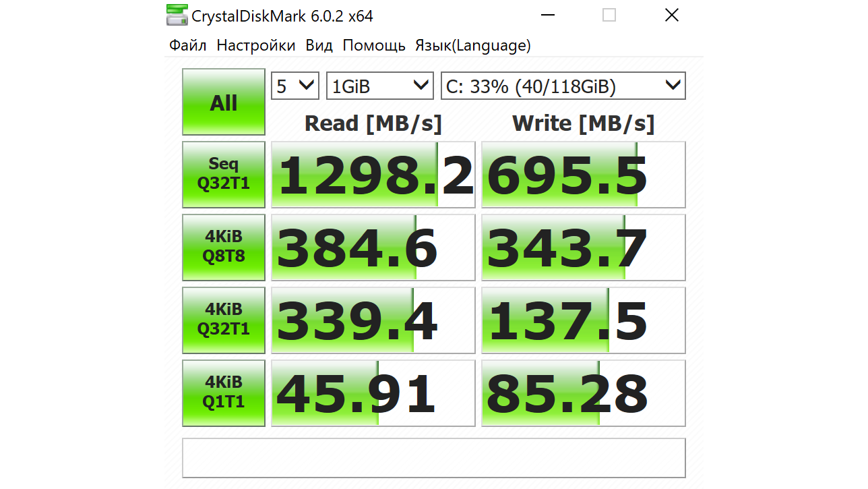This screenshot has width=868, height=489.
Task: Click the 4KiB Q32T1 read result 339.4
Action: pos(373,320)
